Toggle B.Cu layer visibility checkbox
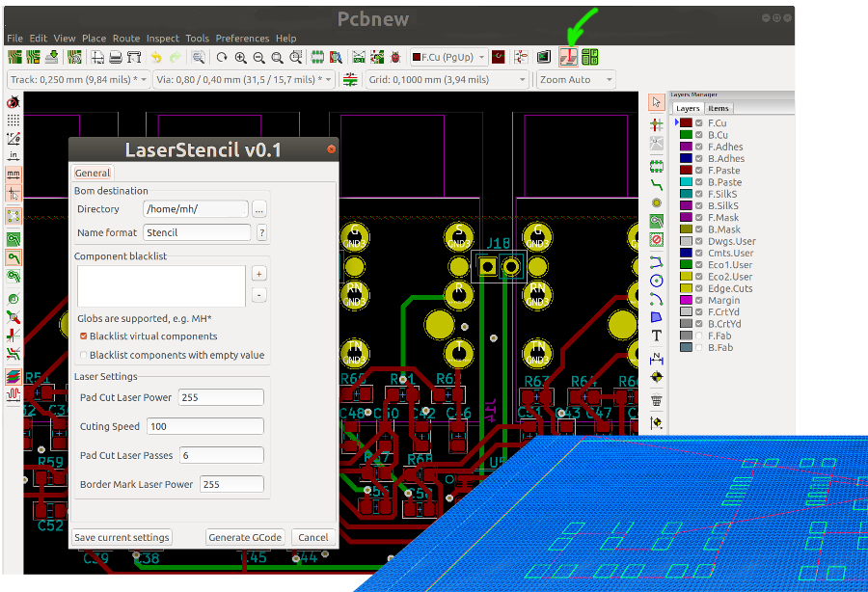Screen dimensions: 868x592 click(699, 134)
